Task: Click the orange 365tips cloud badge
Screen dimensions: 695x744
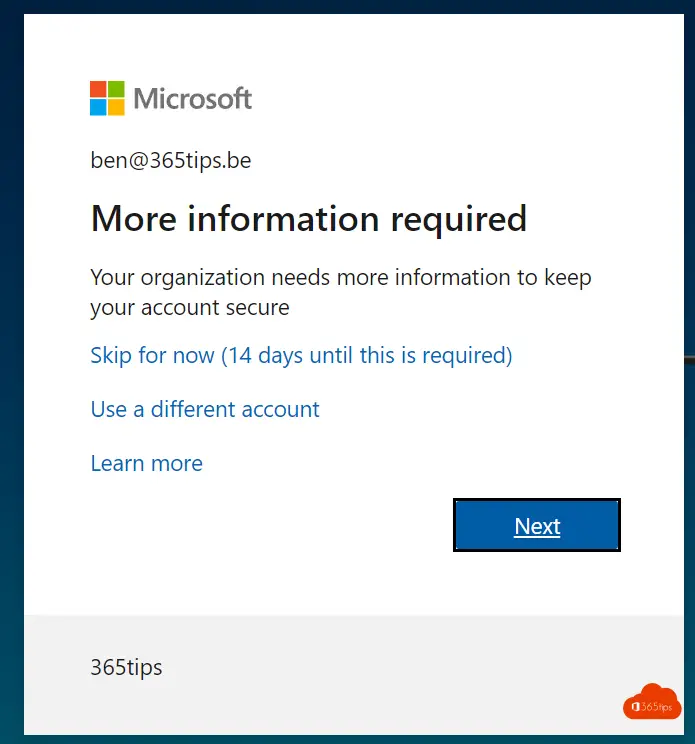Action: click(x=652, y=702)
